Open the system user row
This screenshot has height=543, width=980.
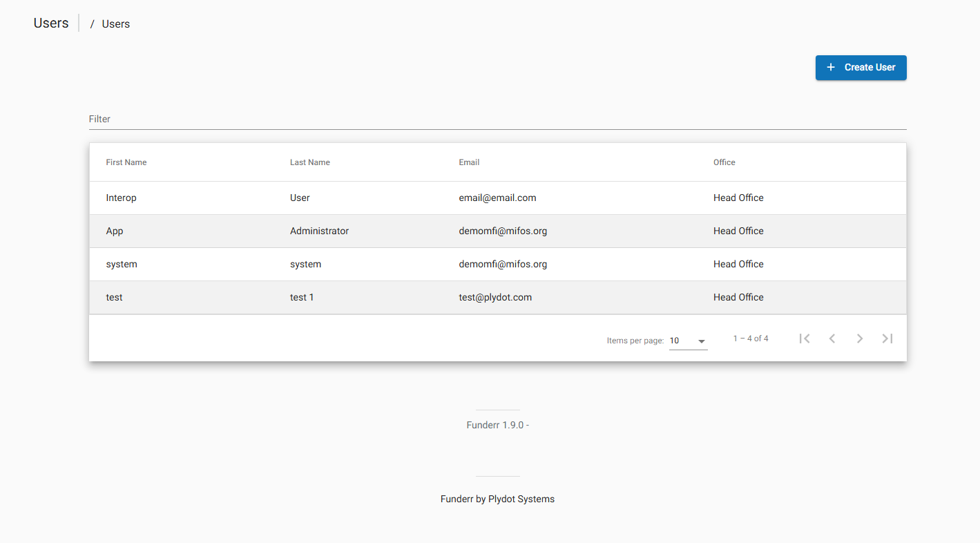276,264
